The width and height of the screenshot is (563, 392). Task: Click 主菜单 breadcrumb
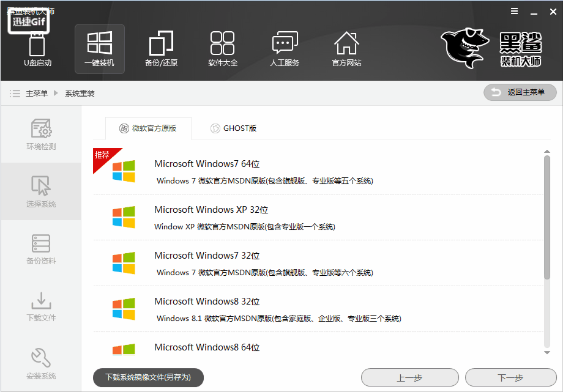[37, 94]
